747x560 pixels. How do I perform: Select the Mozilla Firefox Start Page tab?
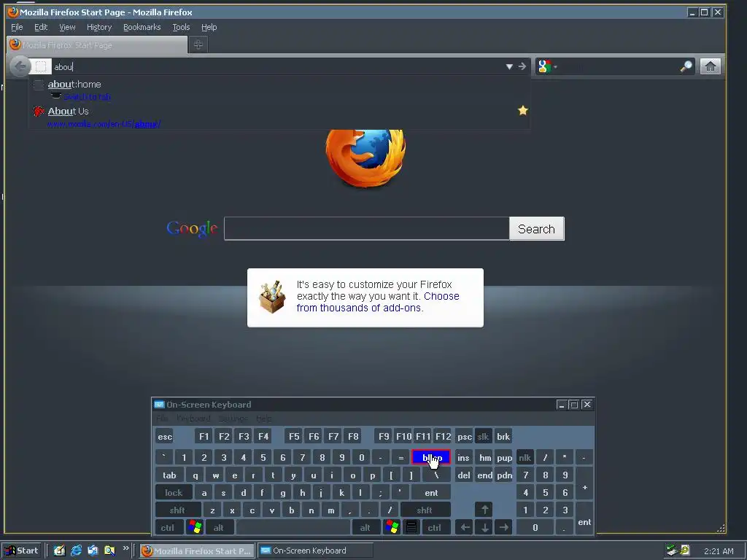pyautogui.click(x=97, y=44)
